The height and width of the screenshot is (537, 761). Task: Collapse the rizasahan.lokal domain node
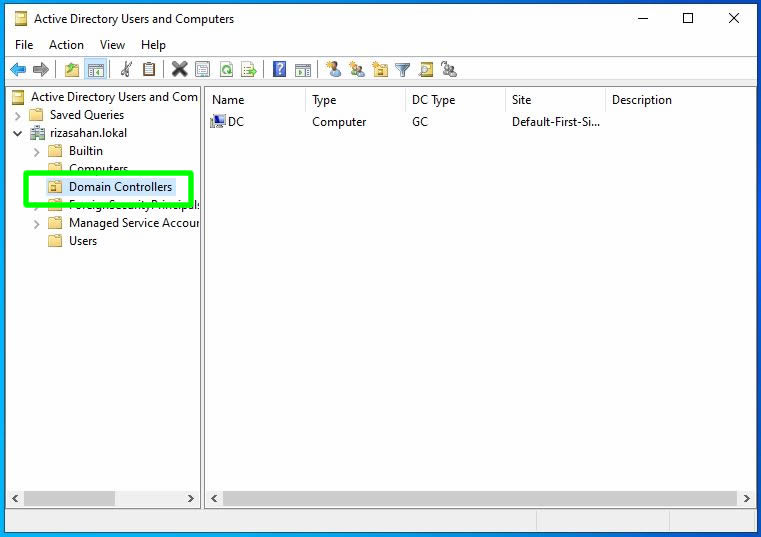pyautogui.click(x=18, y=133)
